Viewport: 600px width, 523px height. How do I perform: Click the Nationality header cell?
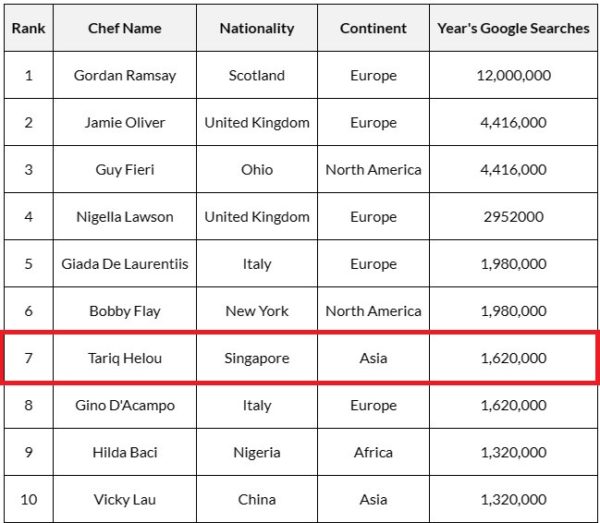point(257,28)
